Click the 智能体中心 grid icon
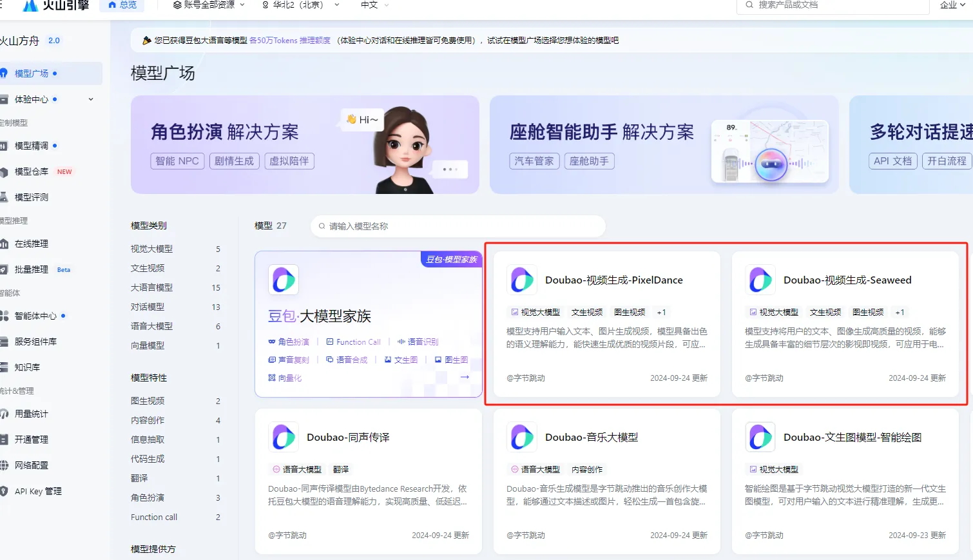The image size is (973, 560). coord(4,316)
